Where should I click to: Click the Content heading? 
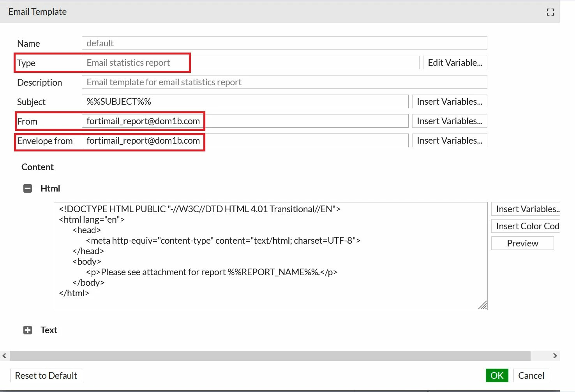pyautogui.click(x=37, y=167)
